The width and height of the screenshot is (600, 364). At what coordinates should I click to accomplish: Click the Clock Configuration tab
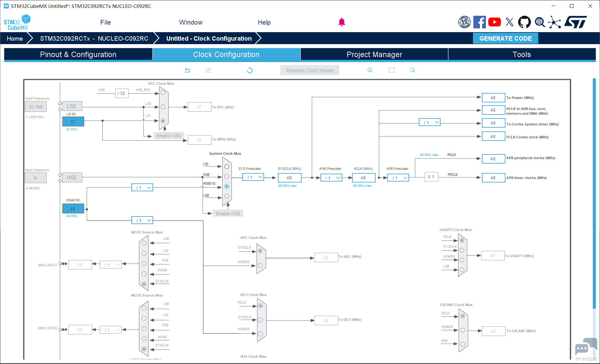(x=226, y=55)
